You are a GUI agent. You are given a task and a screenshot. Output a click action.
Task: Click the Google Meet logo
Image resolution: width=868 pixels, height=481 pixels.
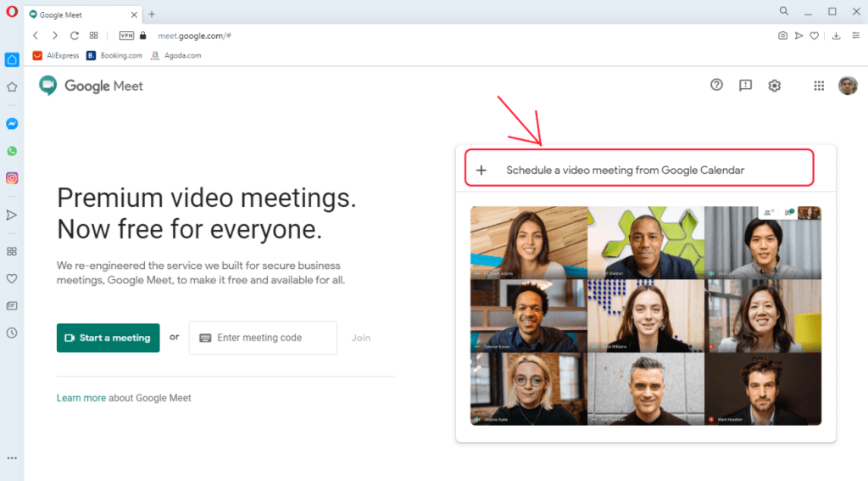[x=91, y=86]
